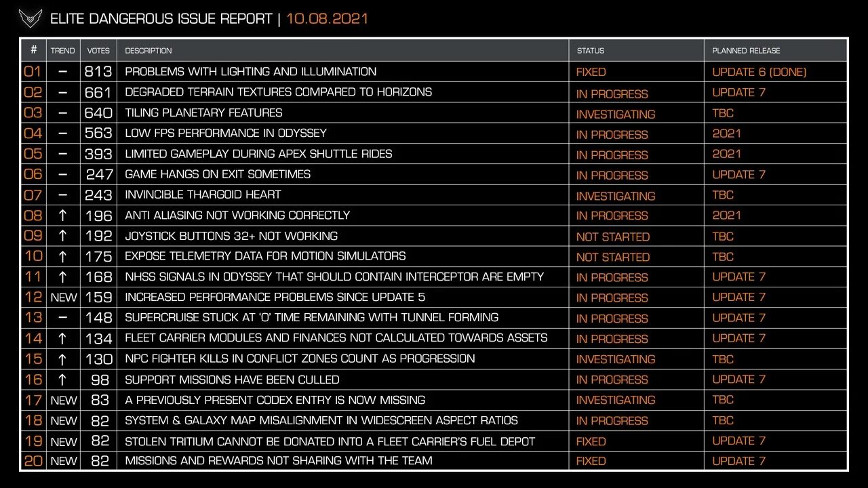This screenshot has height=488, width=868.
Task: Click the NEW trend label in row 17
Action: tap(64, 401)
